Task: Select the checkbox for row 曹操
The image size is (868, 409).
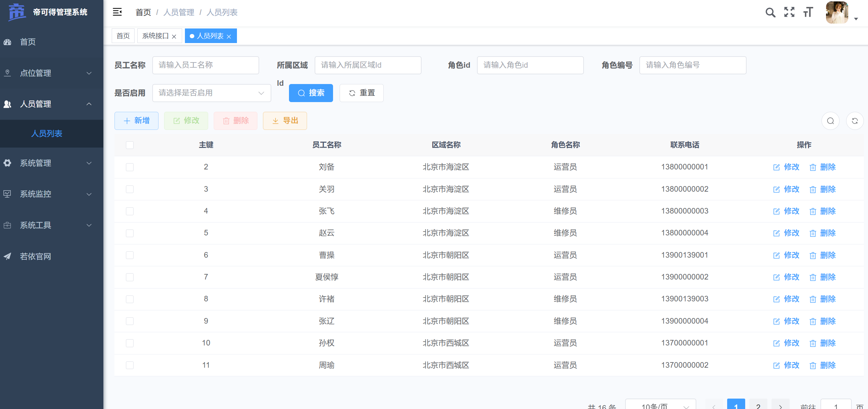Action: pos(130,255)
